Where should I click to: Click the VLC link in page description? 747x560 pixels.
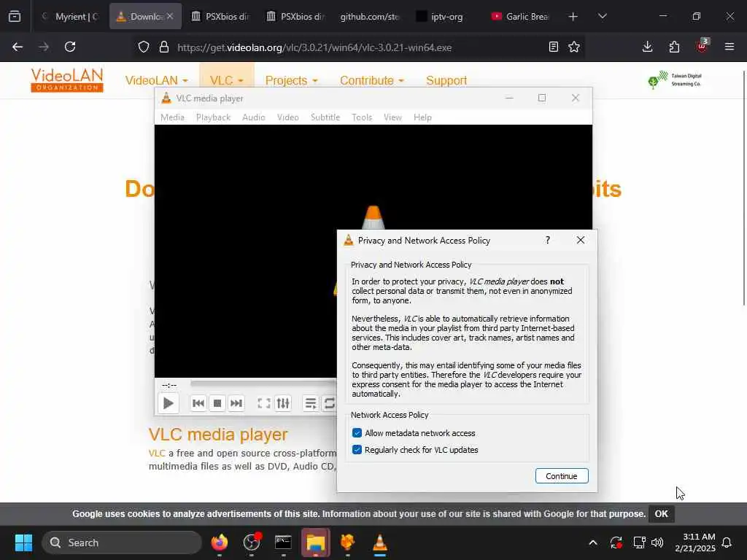pyautogui.click(x=157, y=453)
